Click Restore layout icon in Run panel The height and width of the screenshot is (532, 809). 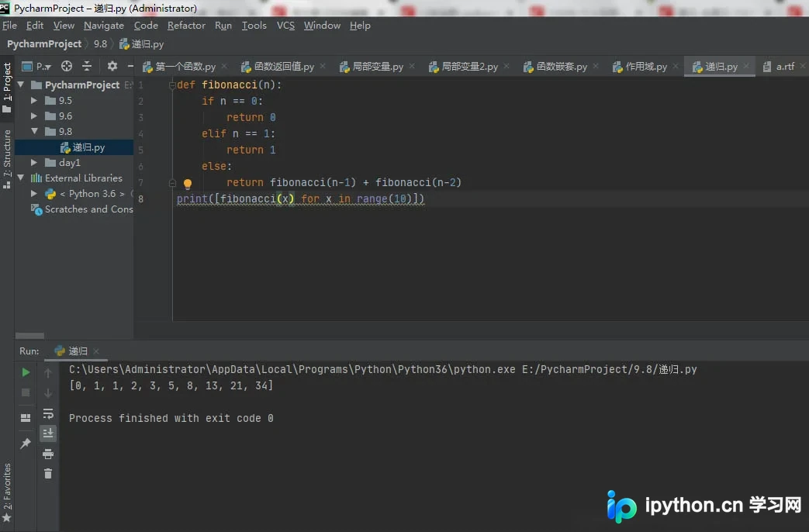[26, 418]
